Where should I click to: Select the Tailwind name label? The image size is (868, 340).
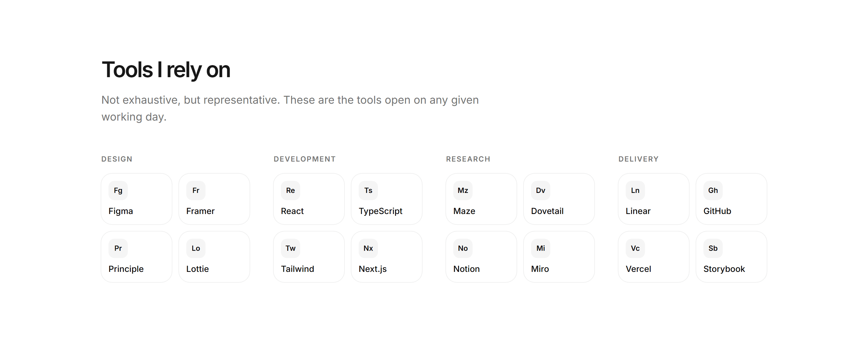click(297, 269)
